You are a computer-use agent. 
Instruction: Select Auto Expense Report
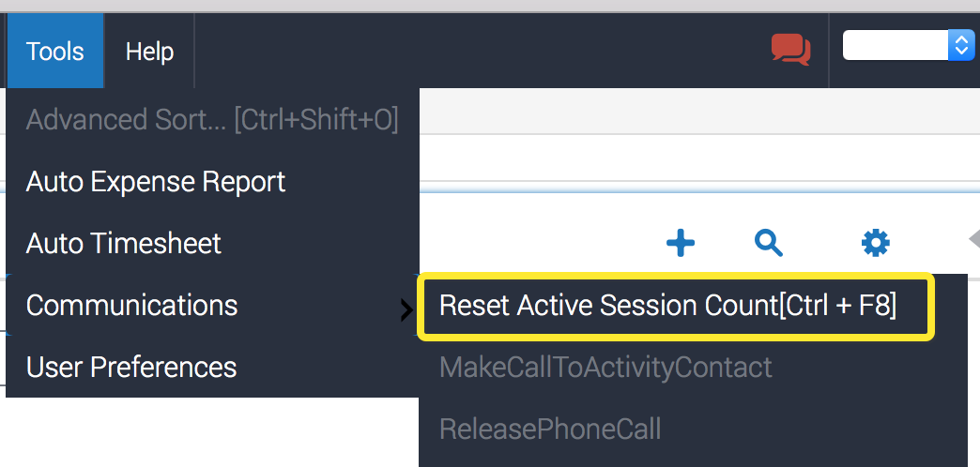(x=156, y=181)
